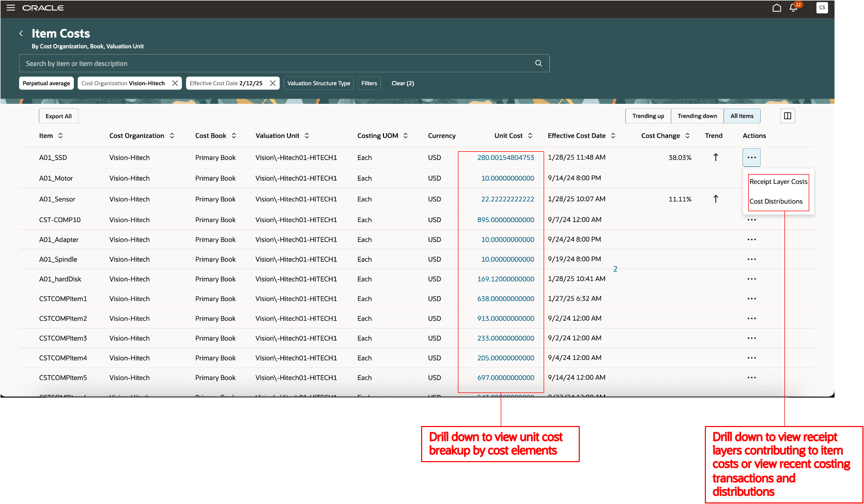The width and height of the screenshot is (864, 504).
Task: Switch filter to Trending up items
Action: [x=647, y=116]
